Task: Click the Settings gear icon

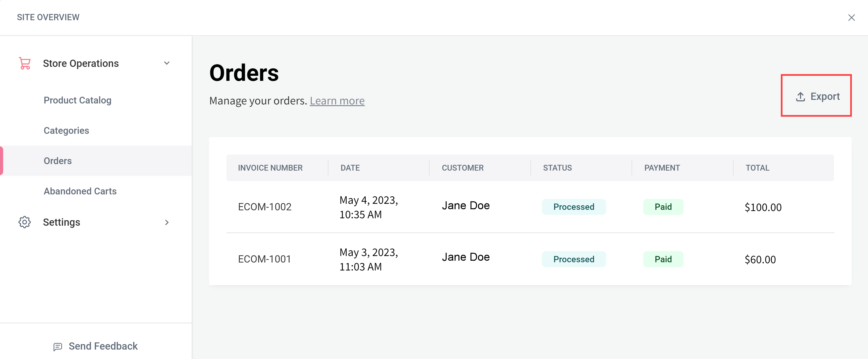Action: click(x=24, y=222)
